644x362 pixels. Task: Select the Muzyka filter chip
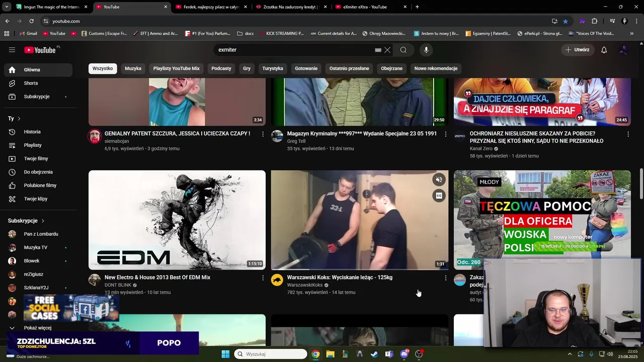click(x=133, y=68)
